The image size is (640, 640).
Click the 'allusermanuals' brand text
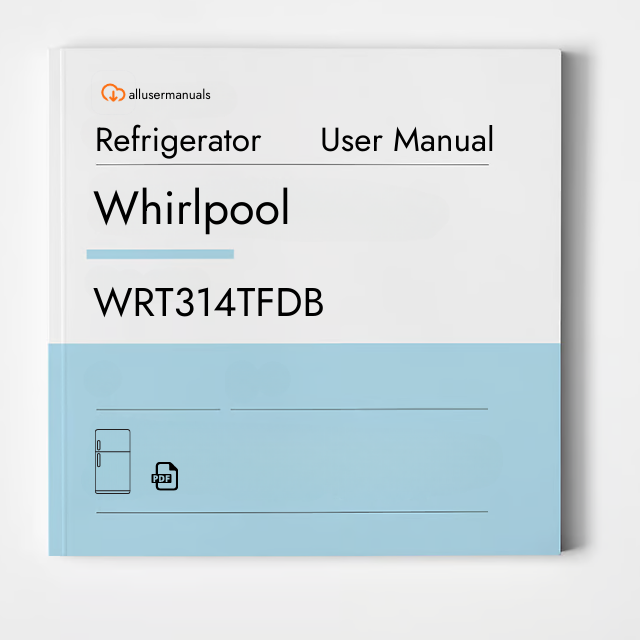click(x=169, y=95)
